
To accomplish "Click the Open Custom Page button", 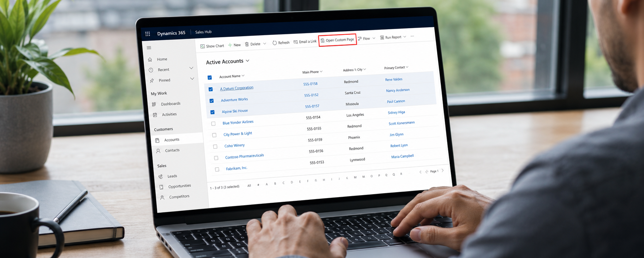I will click(x=337, y=40).
